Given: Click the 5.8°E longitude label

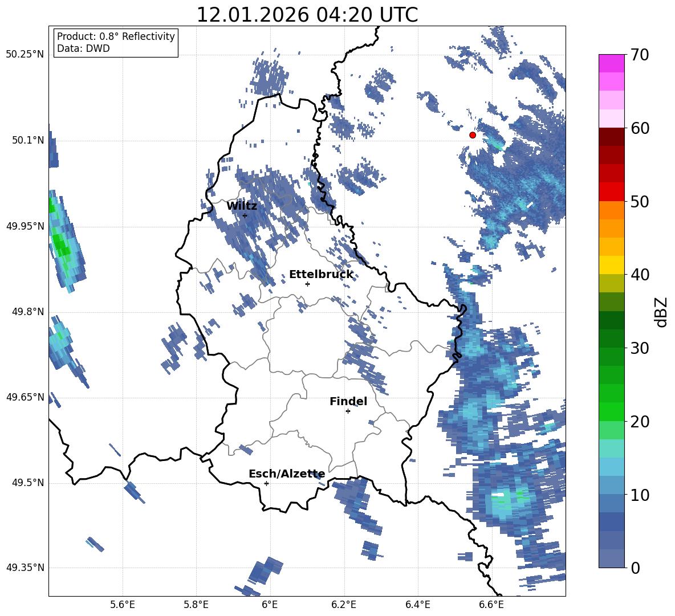Looking at the screenshot, I should (x=196, y=605).
